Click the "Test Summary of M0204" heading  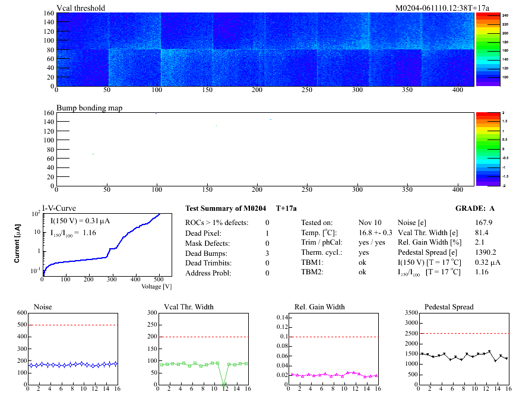(x=226, y=208)
